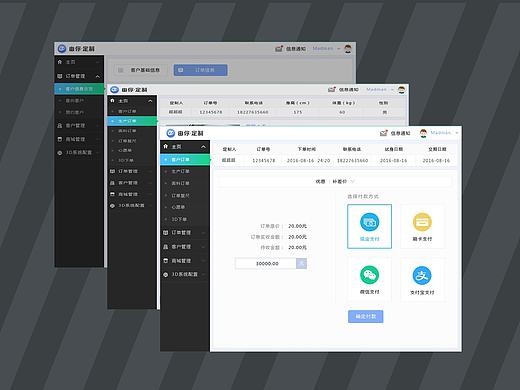
Task: Click the app logo in the front window
Action: (171, 133)
